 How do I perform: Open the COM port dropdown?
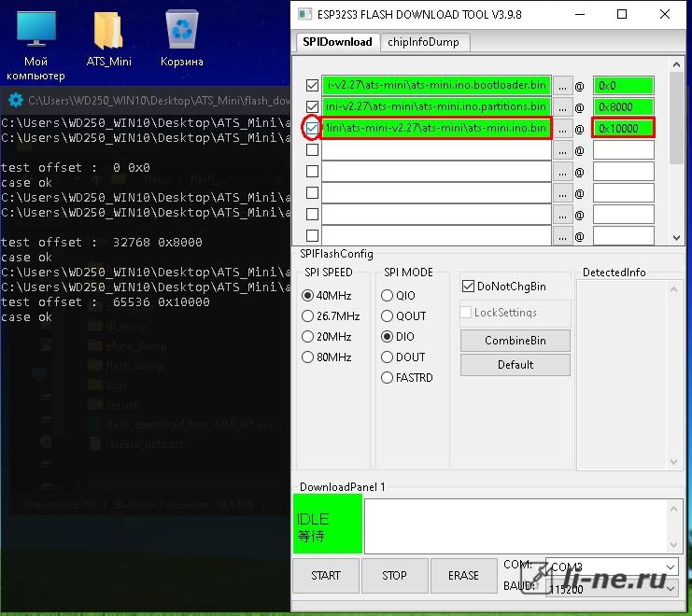[612, 567]
